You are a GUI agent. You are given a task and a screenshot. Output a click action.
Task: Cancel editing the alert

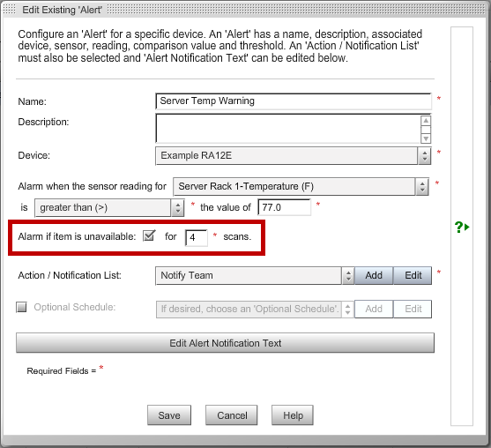[232, 415]
